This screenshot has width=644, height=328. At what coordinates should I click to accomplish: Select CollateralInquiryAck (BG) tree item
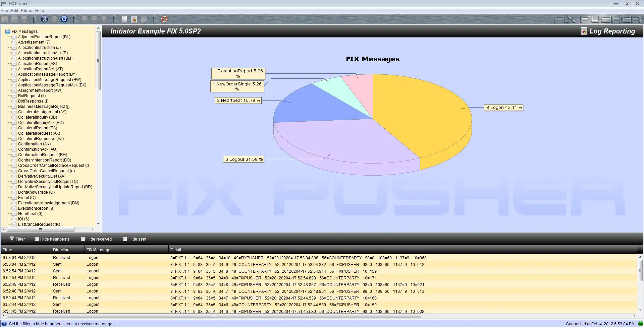coord(41,123)
